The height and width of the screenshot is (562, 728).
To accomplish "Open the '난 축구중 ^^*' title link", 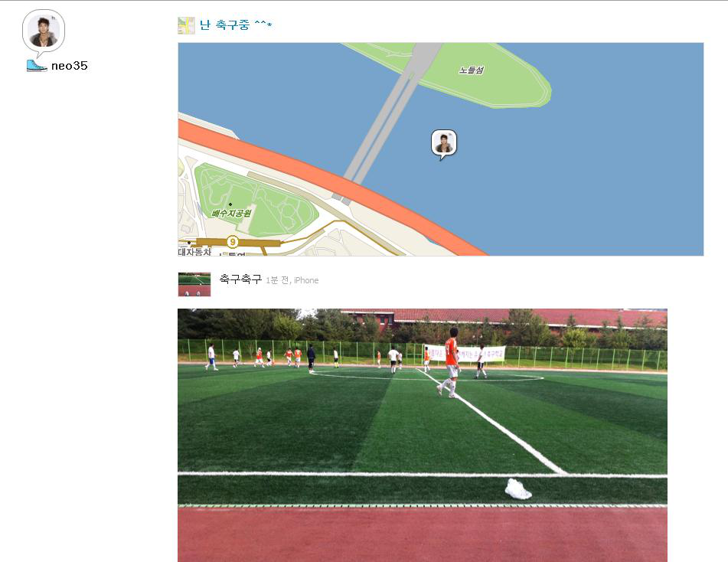I will coord(235,25).
